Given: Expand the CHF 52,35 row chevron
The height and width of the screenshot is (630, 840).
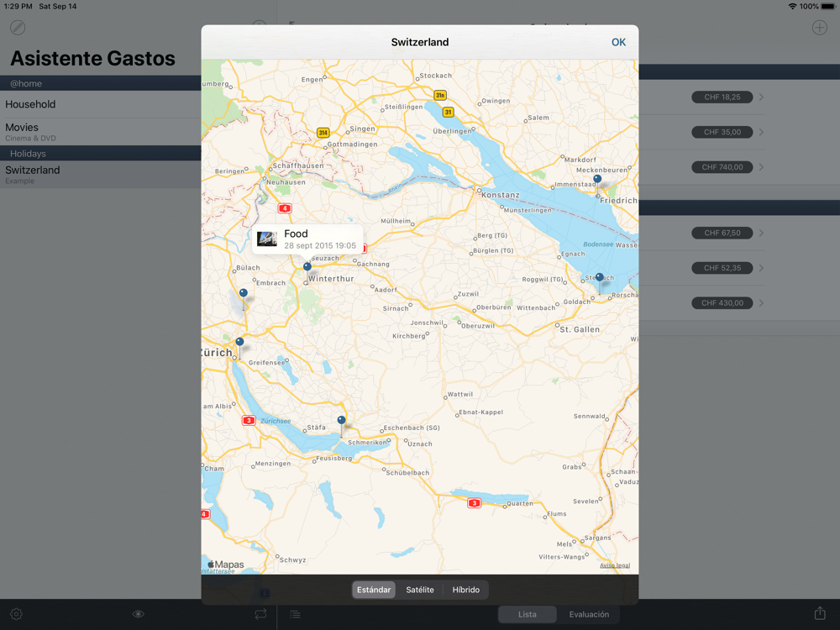Looking at the screenshot, I should [x=761, y=268].
